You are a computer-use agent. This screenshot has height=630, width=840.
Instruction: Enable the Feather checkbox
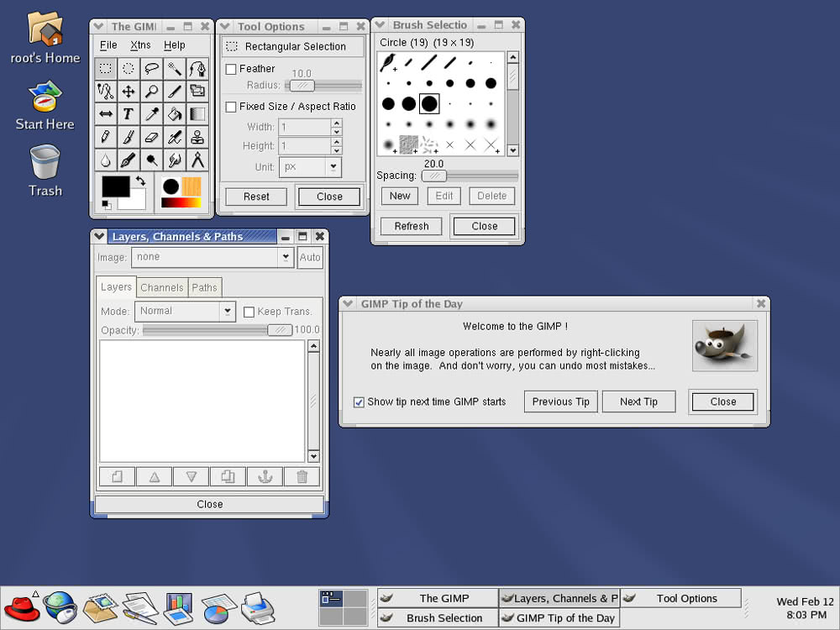tap(231, 69)
